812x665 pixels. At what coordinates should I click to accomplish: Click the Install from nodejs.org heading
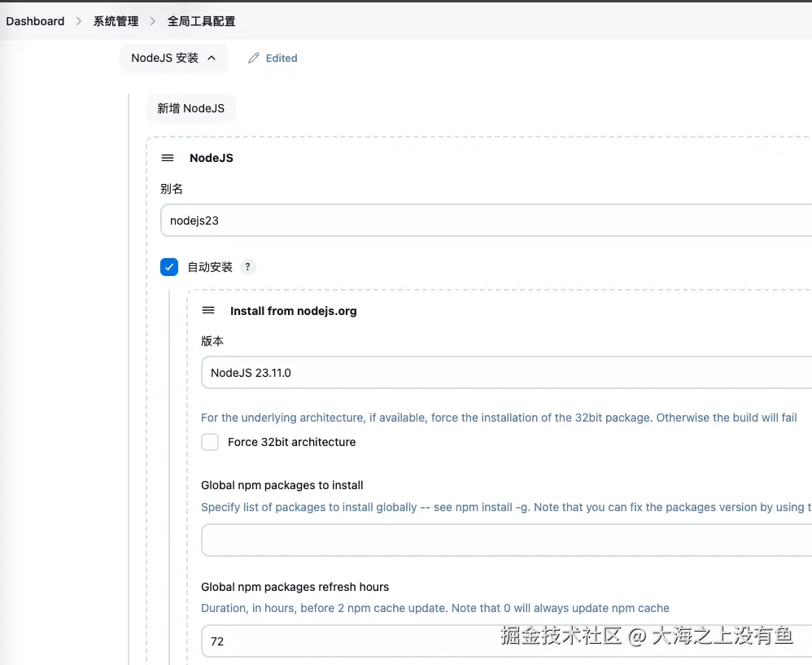coord(293,311)
